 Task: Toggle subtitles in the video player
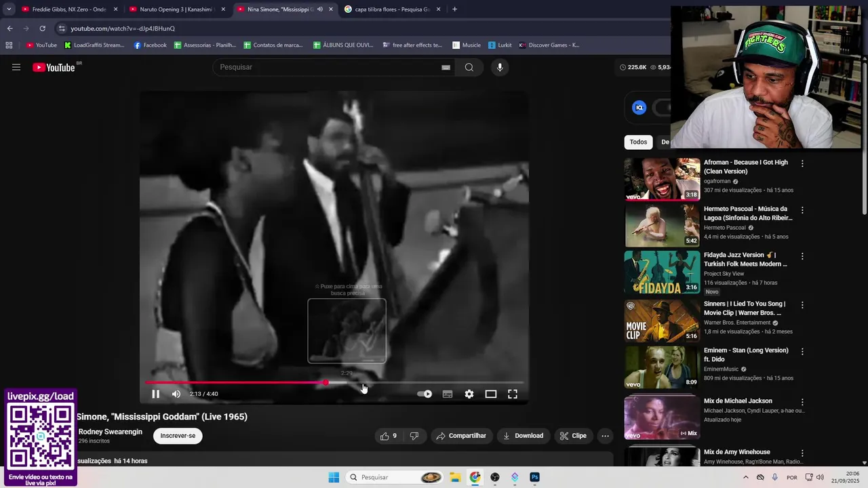click(448, 394)
